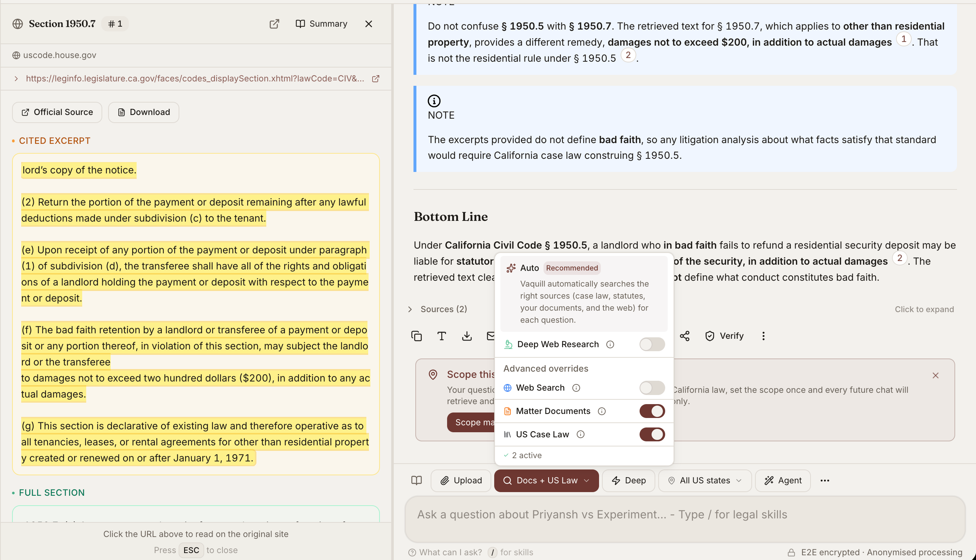Open the horizontal more options menu
Viewport: 976px width, 560px height.
tap(824, 480)
